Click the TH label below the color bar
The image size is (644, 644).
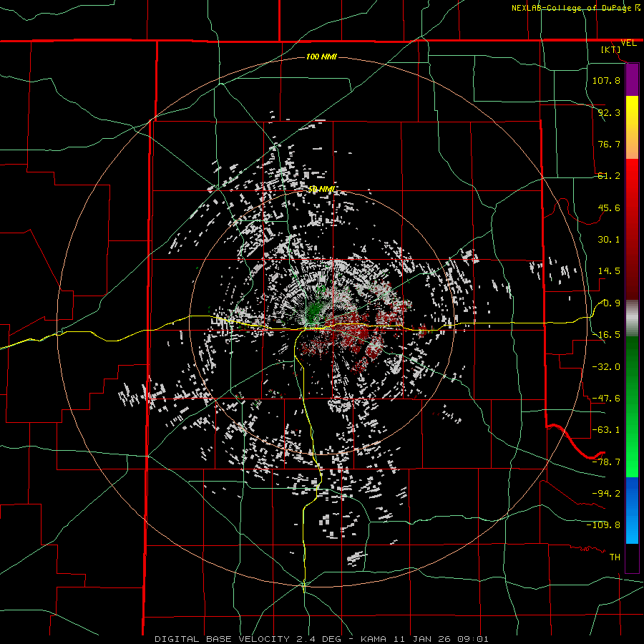[x=615, y=557]
